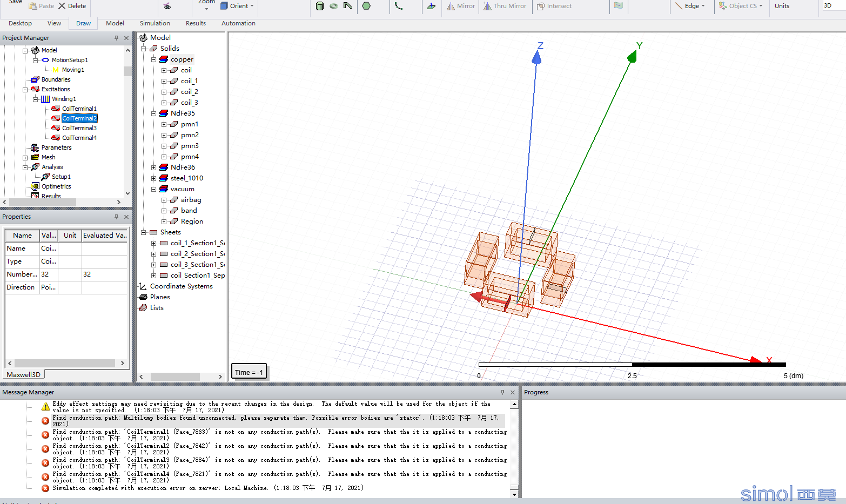Click the Thru Mirror tool
846x504 pixels.
point(505,6)
